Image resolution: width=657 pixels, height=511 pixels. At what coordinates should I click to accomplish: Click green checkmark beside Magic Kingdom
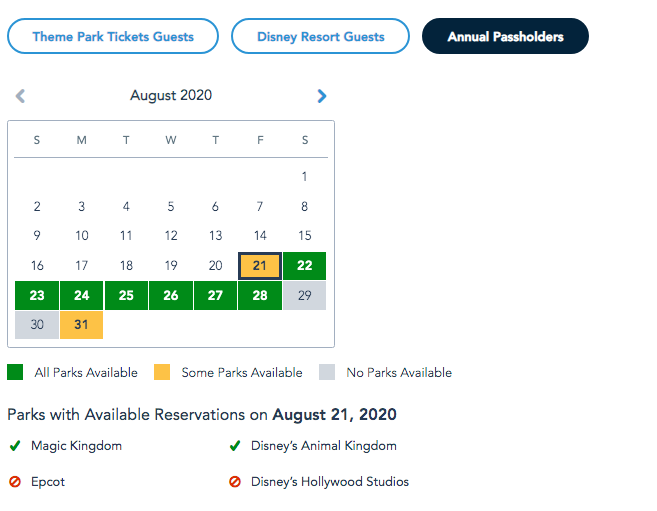[14, 446]
